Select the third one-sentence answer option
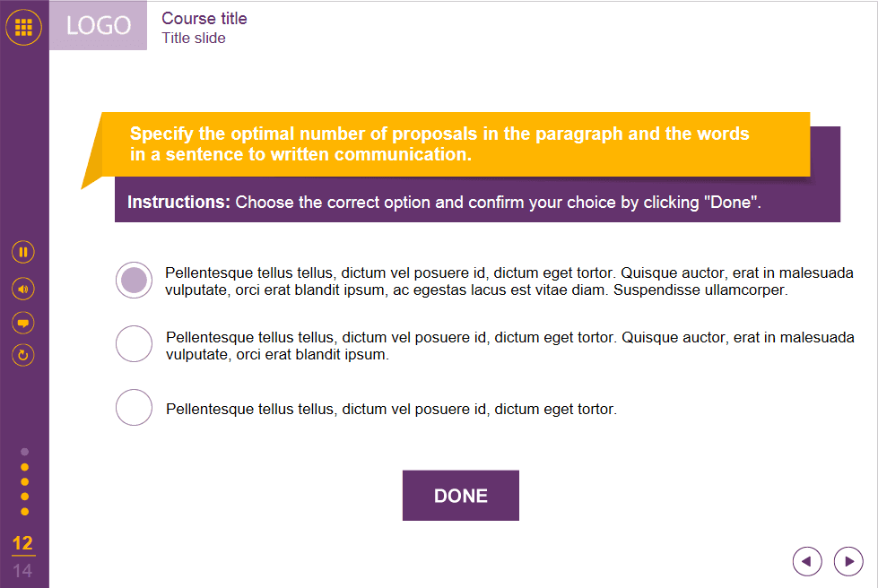The width and height of the screenshot is (878, 588). (135, 408)
